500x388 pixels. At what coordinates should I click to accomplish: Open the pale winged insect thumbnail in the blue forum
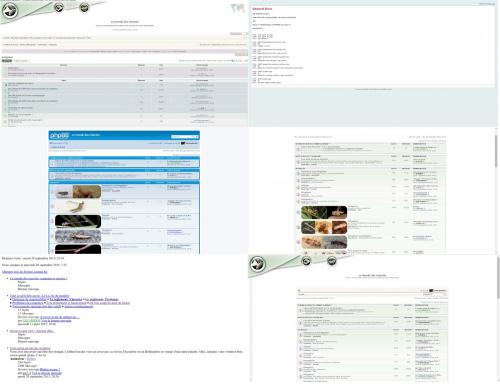(x=78, y=206)
